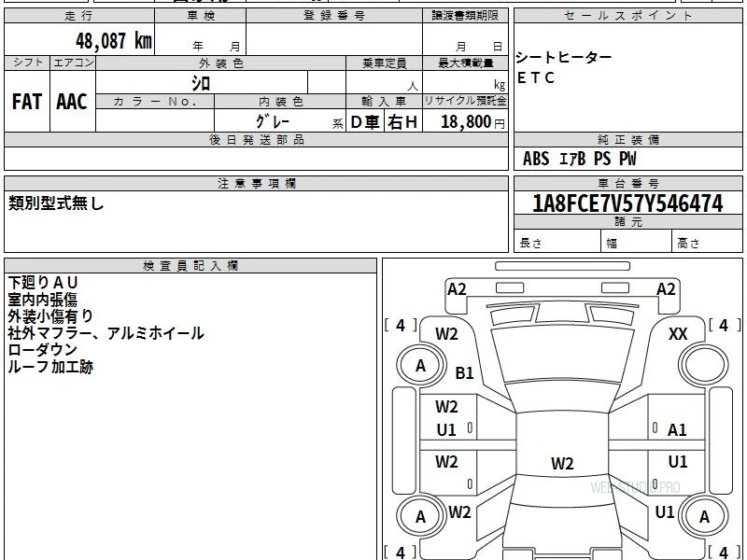Image resolution: width=747 pixels, height=560 pixels.
Task: Click the 走行 column header
Action: (79, 16)
